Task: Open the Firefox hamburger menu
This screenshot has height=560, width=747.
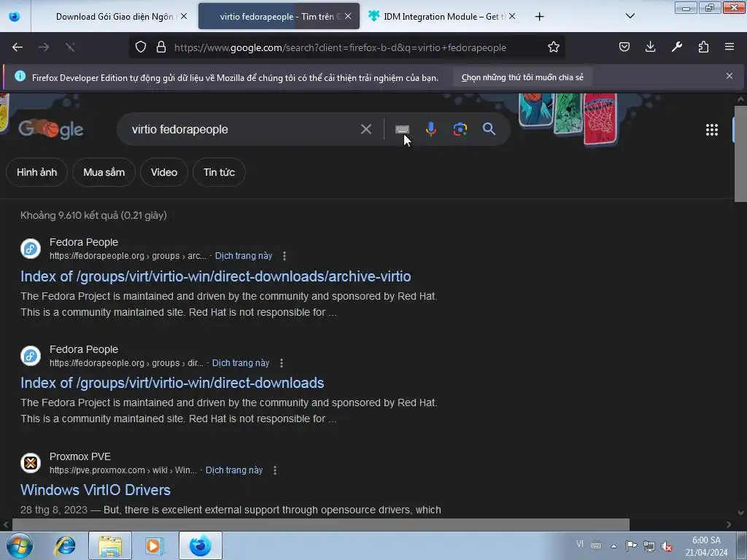Action: (x=729, y=47)
